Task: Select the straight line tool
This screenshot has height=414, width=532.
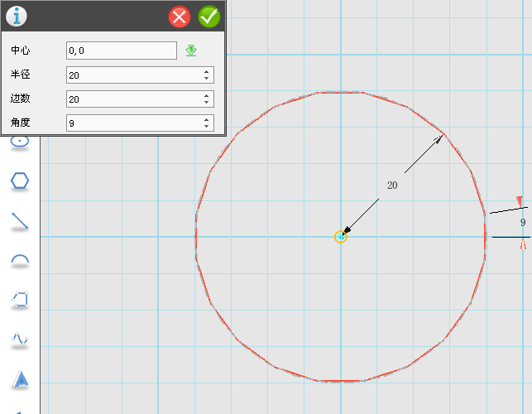Action: tap(20, 221)
